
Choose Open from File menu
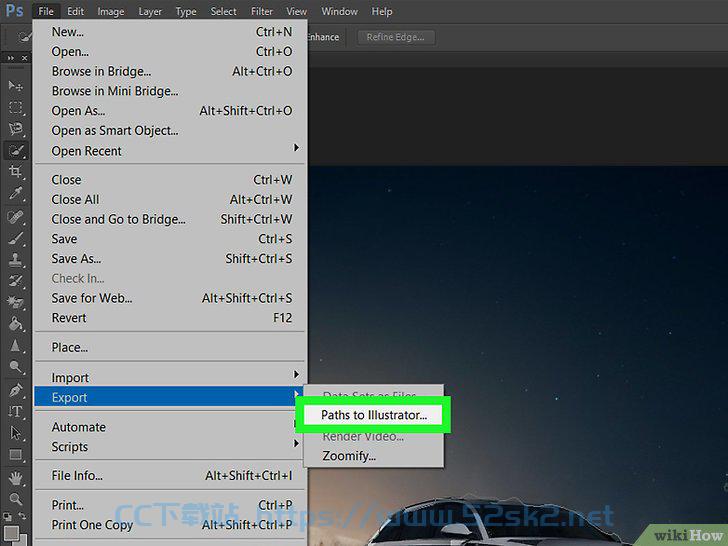[170, 51]
